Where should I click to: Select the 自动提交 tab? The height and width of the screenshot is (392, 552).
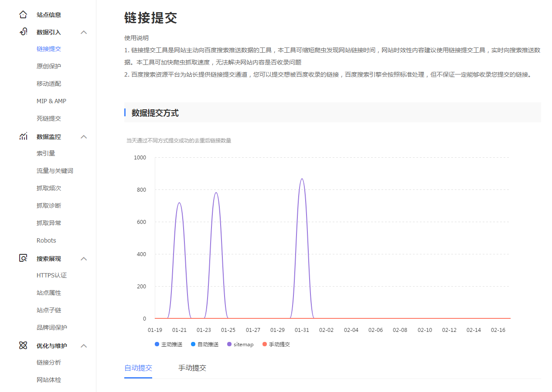click(138, 368)
